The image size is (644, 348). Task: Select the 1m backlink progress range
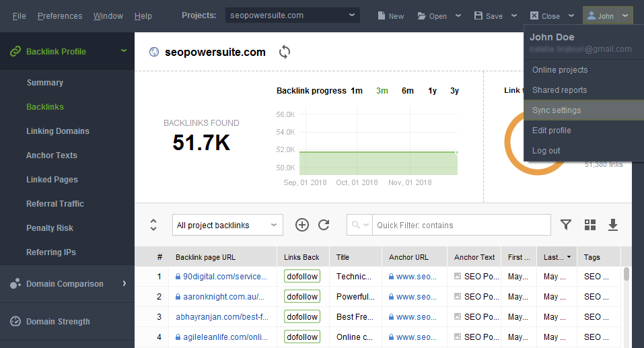[x=357, y=91]
